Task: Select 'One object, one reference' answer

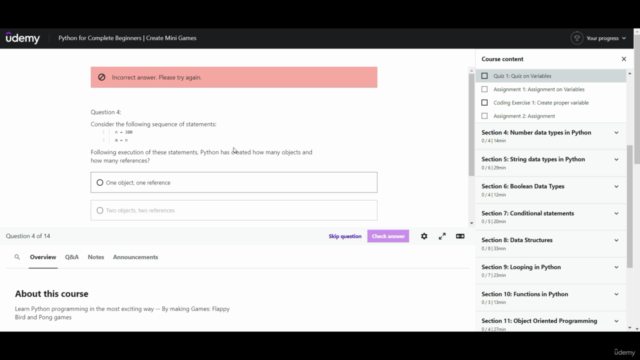Action: (234, 182)
